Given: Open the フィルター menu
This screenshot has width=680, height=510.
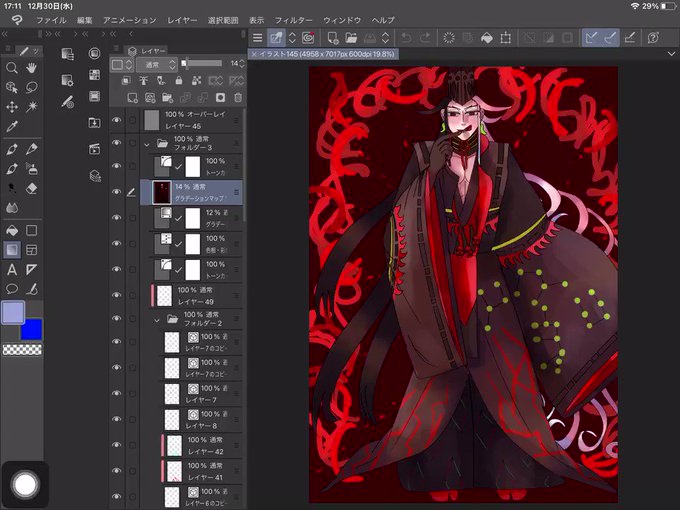Looking at the screenshot, I should tap(293, 20).
